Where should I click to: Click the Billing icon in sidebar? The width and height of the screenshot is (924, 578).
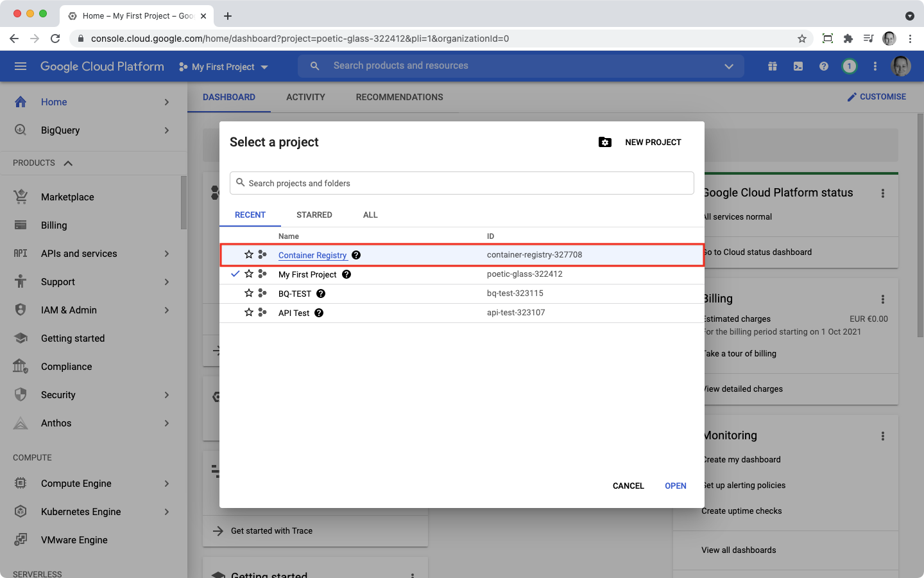(21, 225)
